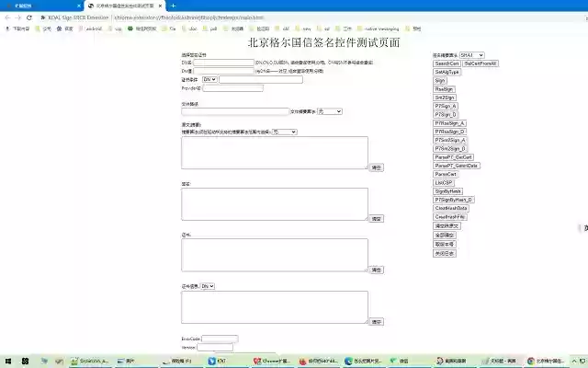This screenshot has height=368, width=588.
Task: Click the ParseP7_GetCert button
Action: tap(453, 157)
